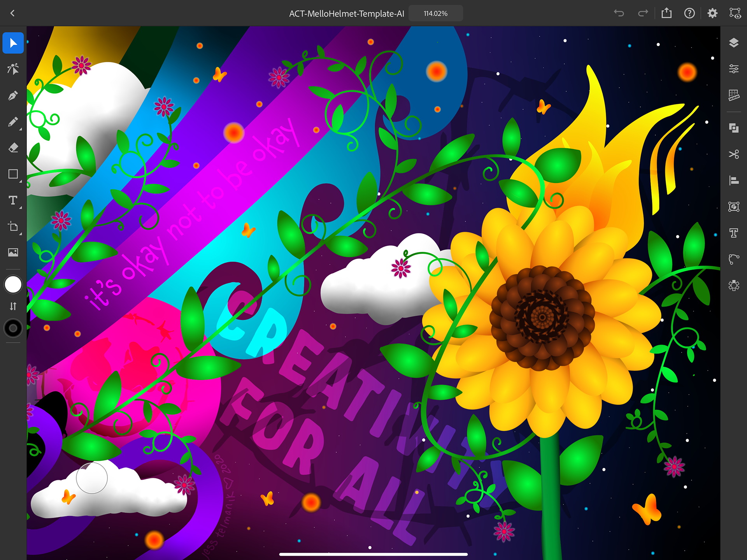Viewport: 747px width, 560px height.
Task: Open the Align panel
Action: click(734, 180)
